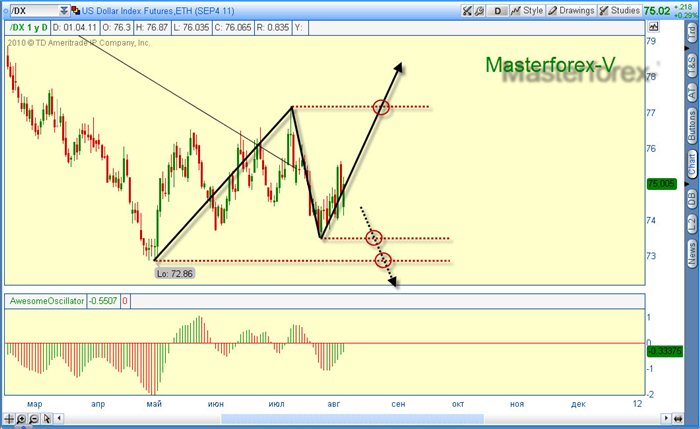Click the right scroll arrow on scrollbar
Image resolution: width=700 pixels, height=429 pixels.
click(666, 419)
